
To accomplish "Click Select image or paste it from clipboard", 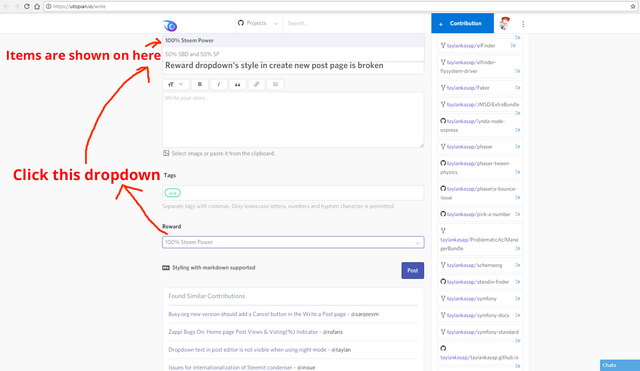I will pyautogui.click(x=219, y=153).
